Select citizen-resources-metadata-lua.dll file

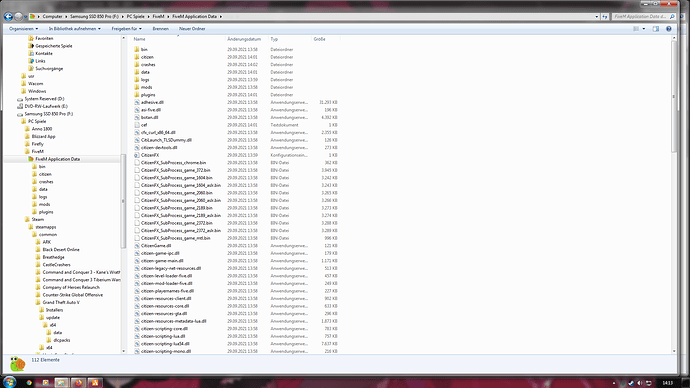click(174, 321)
